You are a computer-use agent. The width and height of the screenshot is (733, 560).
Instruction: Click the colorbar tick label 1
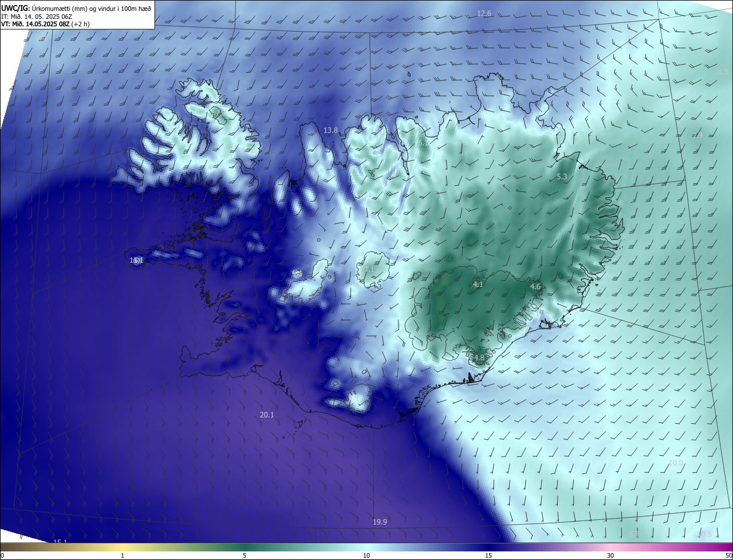tap(123, 555)
